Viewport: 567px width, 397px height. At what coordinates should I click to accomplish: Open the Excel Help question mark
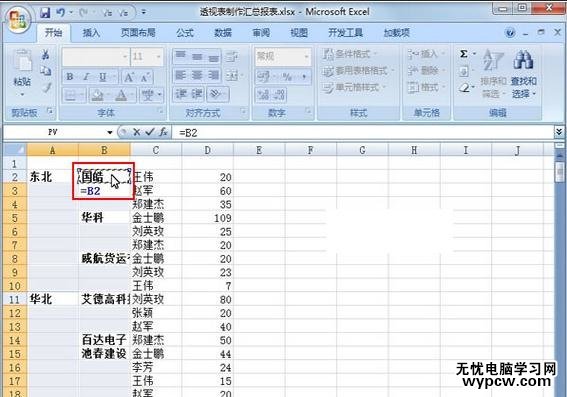coord(510,33)
